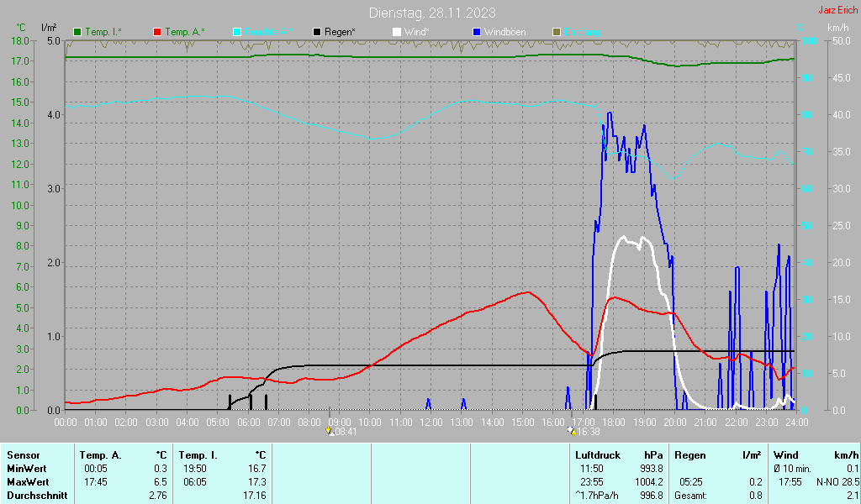Click the 'MinWert' row label
This screenshot has width=861, height=504.
[27, 469]
